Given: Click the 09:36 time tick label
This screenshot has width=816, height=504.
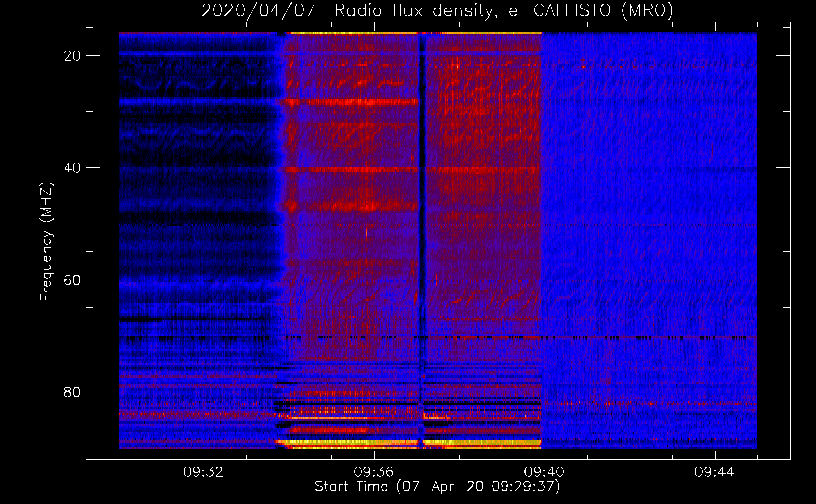Looking at the screenshot, I should tap(374, 472).
